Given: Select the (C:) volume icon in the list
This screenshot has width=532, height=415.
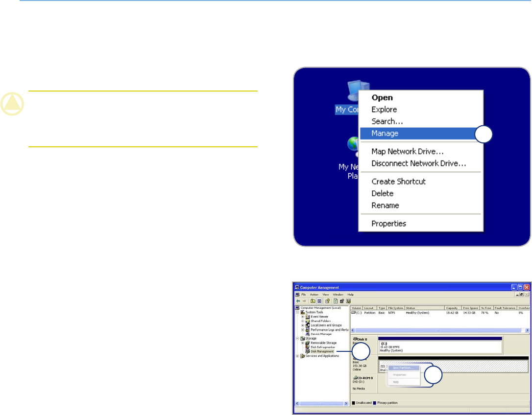Looking at the screenshot, I should click(353, 313).
